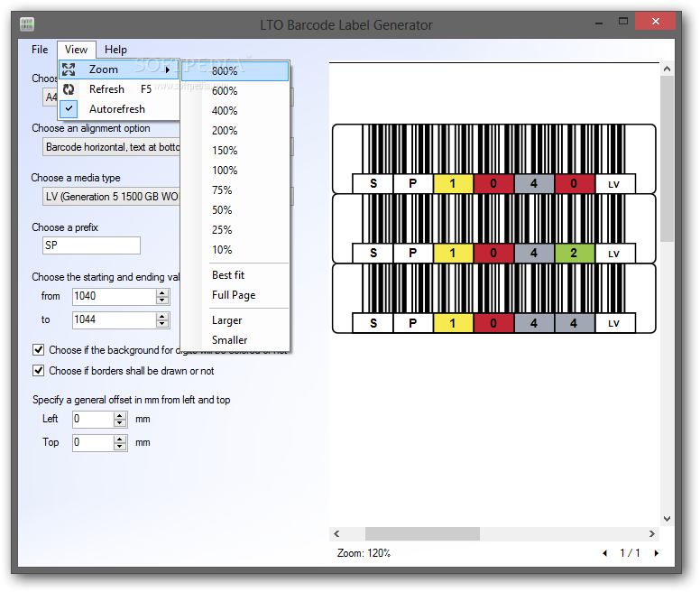
Task: Click the SP1040 barcode label preview
Action: pyautogui.click(x=494, y=159)
